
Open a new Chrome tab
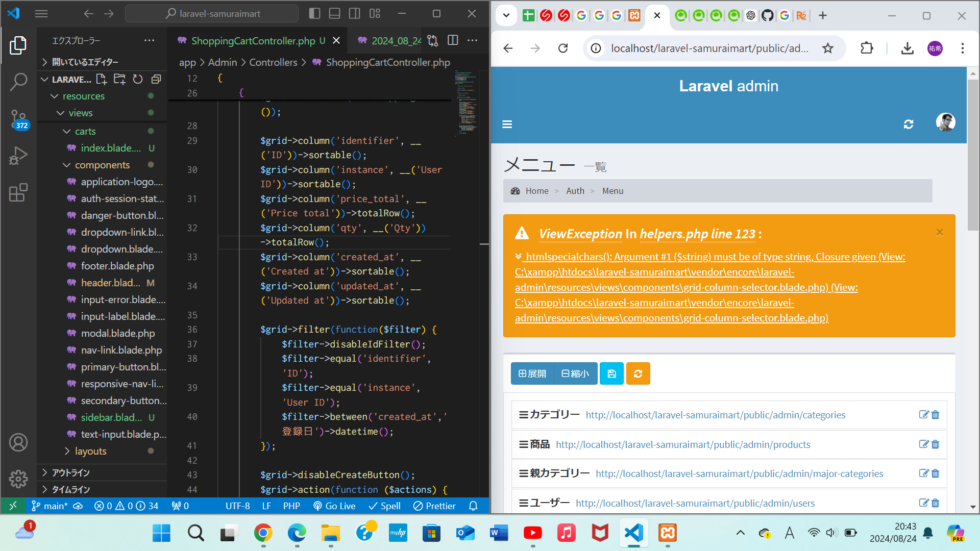pyautogui.click(x=822, y=15)
